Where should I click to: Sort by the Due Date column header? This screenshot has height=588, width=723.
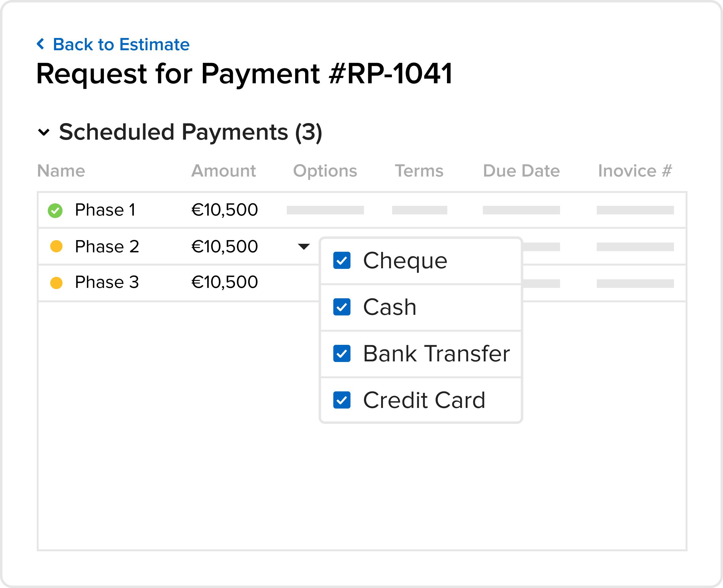pyautogui.click(x=521, y=171)
